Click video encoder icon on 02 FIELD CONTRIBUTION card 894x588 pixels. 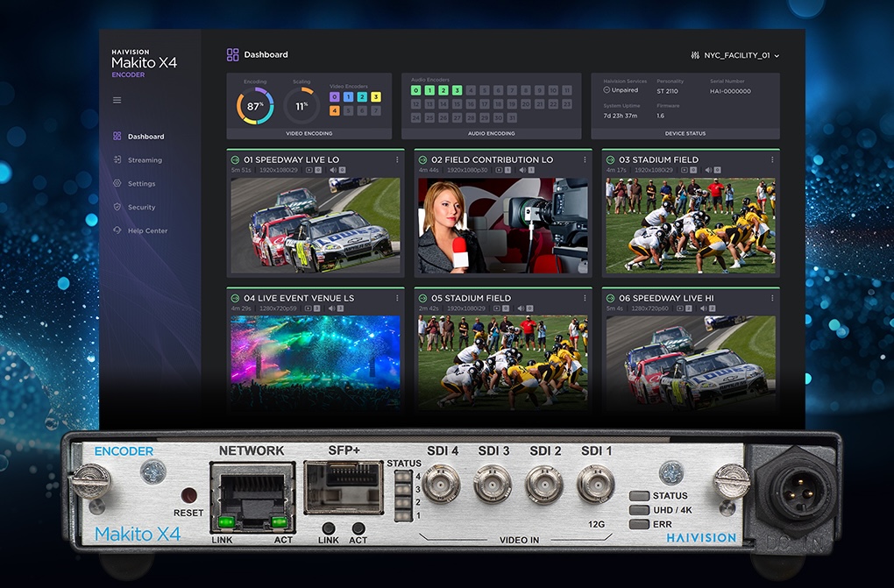(497, 170)
